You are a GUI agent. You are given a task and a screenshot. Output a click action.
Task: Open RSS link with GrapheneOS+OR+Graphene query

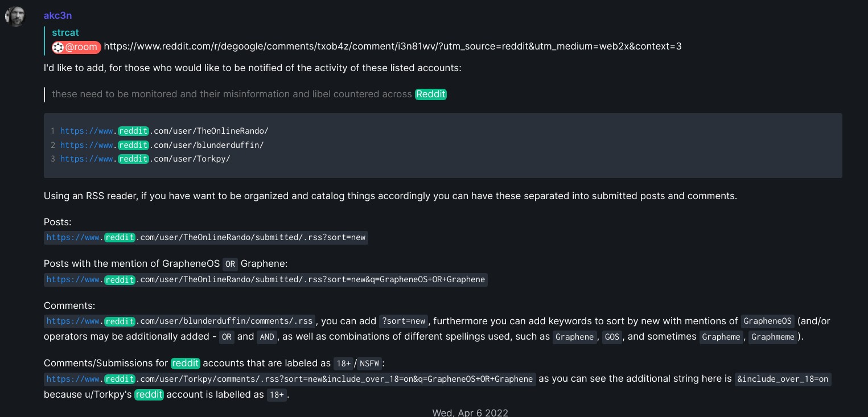(266, 279)
